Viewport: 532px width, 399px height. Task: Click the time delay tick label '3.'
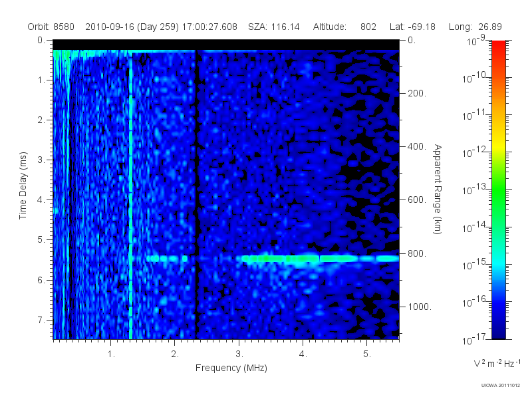(41, 160)
